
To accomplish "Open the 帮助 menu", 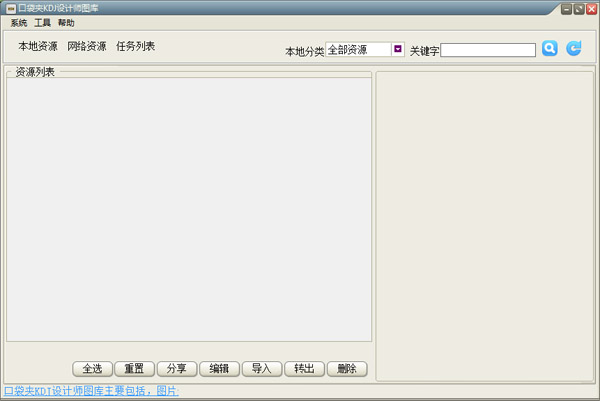I will tap(66, 23).
